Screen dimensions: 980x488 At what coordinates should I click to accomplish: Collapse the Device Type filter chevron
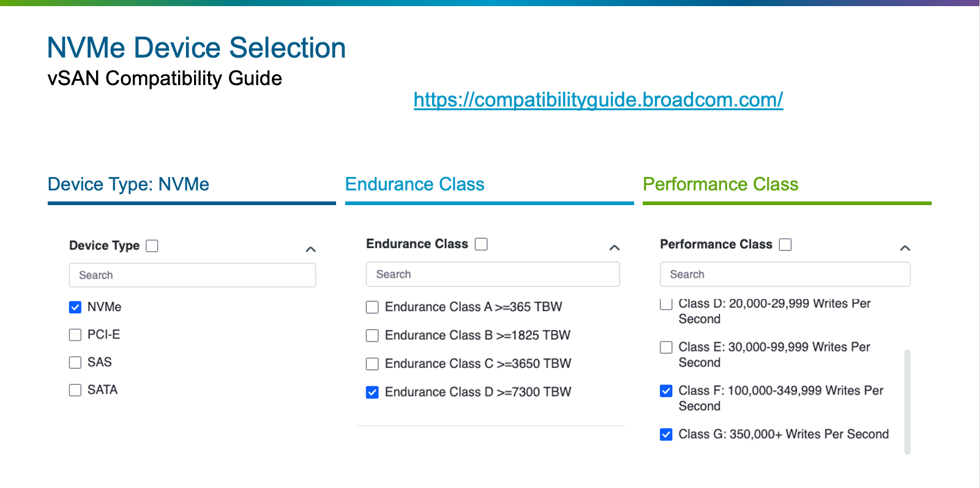[x=311, y=249]
